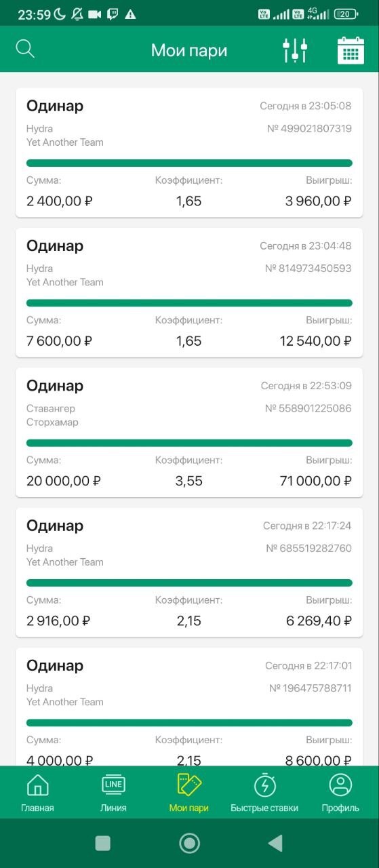379x868 pixels.
Task: Open Ставангер Сторхамар bet card
Action: coord(189,433)
